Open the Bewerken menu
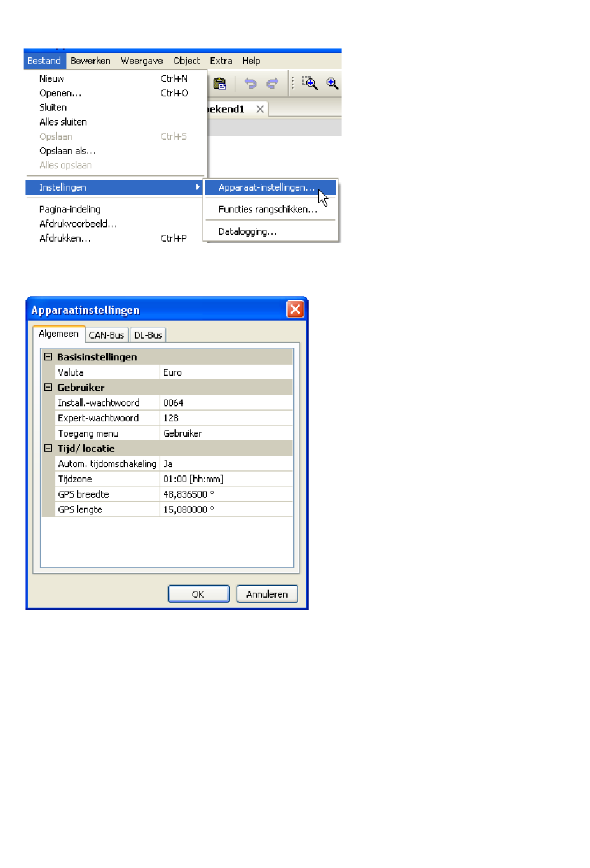The height and width of the screenshot is (868, 590). point(91,61)
